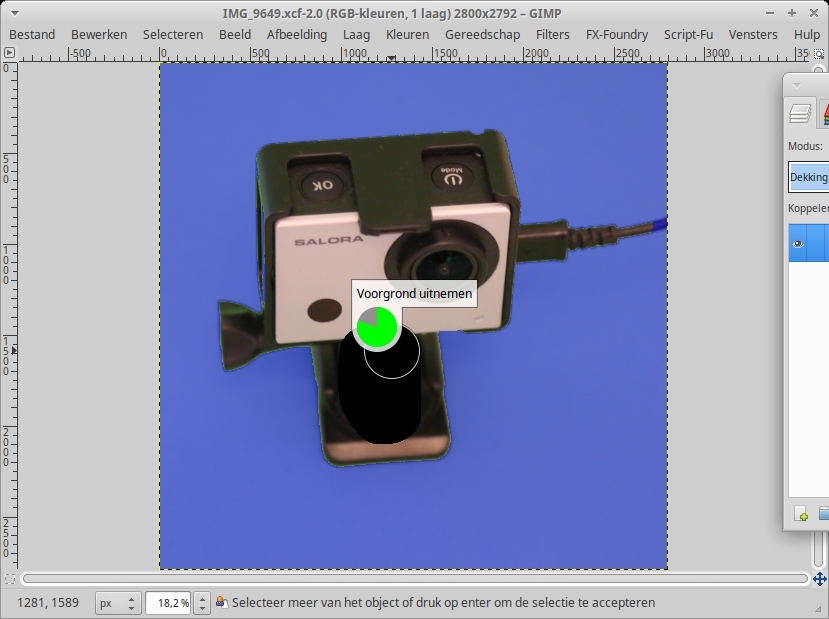
Task: Open the window menu arrow in title bar
Action: click(x=14, y=13)
